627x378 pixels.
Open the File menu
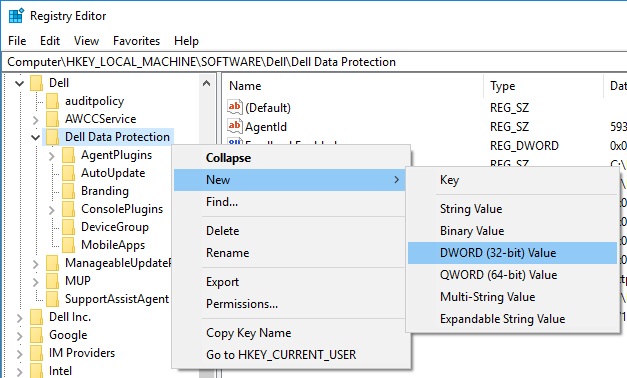pos(17,41)
